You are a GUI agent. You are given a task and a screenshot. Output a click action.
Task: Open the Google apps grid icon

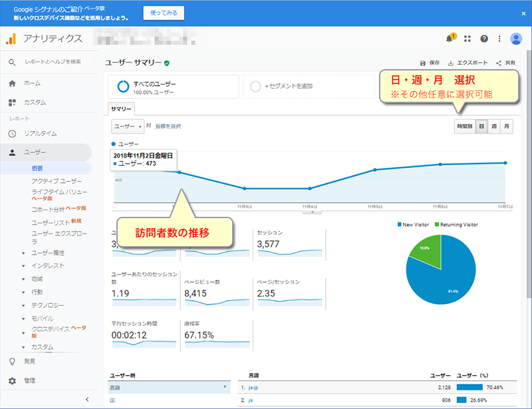467,39
